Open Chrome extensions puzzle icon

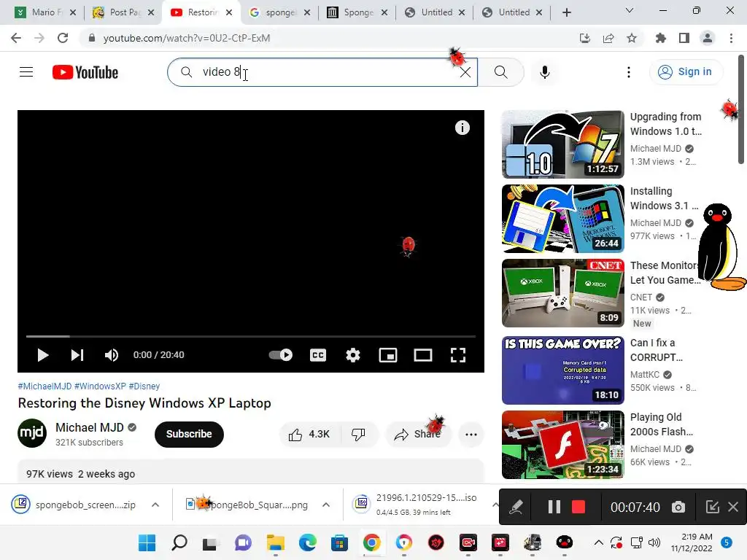[660, 38]
